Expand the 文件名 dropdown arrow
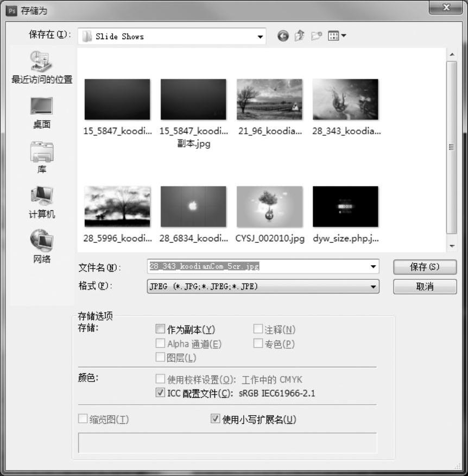 click(x=373, y=267)
